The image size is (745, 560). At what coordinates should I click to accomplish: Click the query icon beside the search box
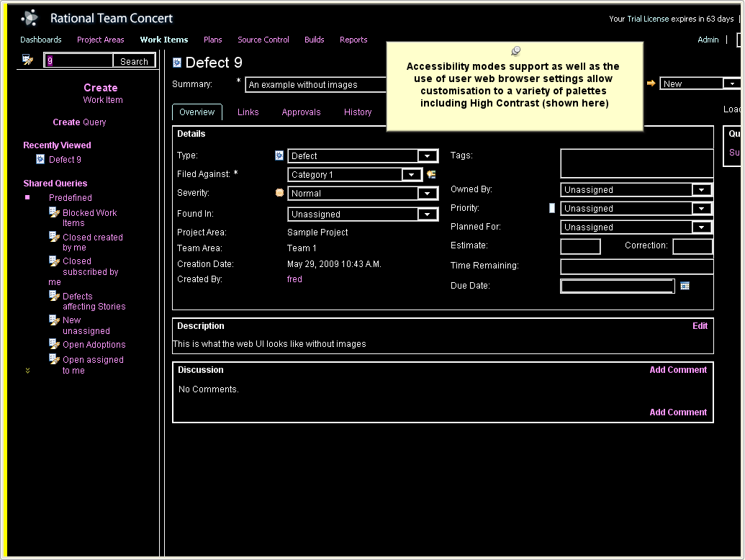point(27,60)
